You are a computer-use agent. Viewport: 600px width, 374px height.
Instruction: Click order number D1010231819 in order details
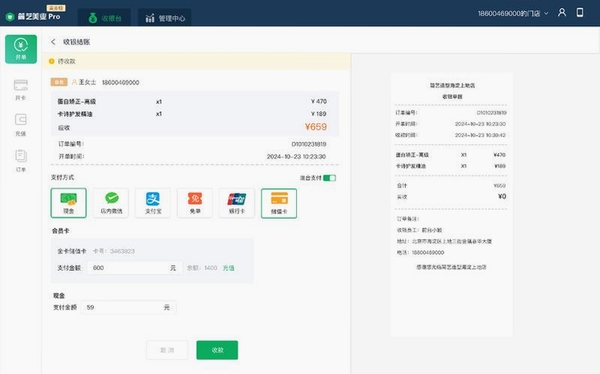click(x=309, y=144)
